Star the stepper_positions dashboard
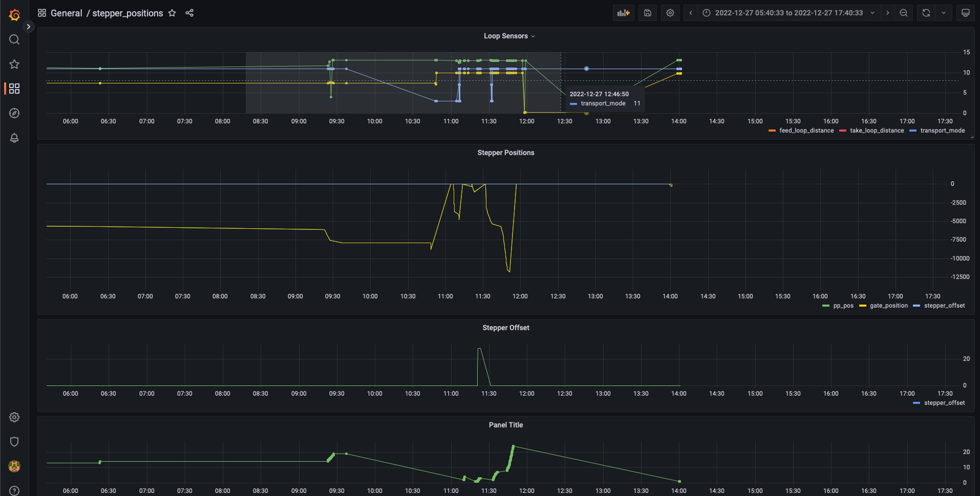This screenshot has width=980, height=496. [x=172, y=13]
